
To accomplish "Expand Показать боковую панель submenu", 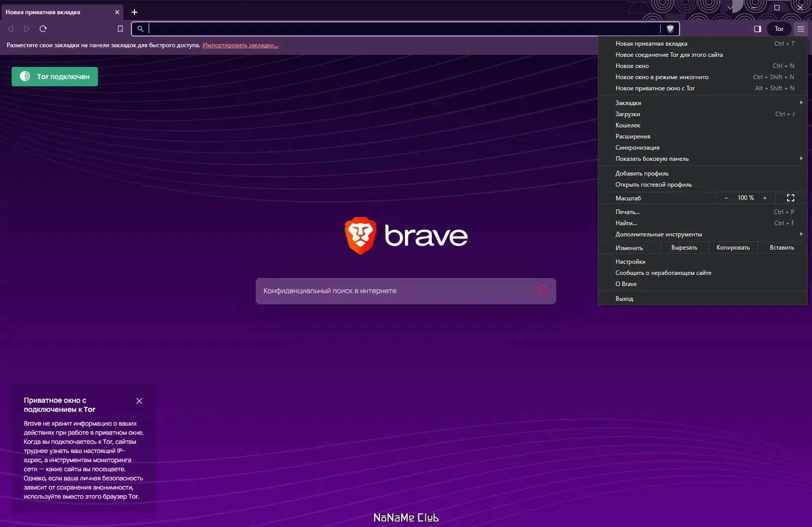I will pyautogui.click(x=703, y=159).
